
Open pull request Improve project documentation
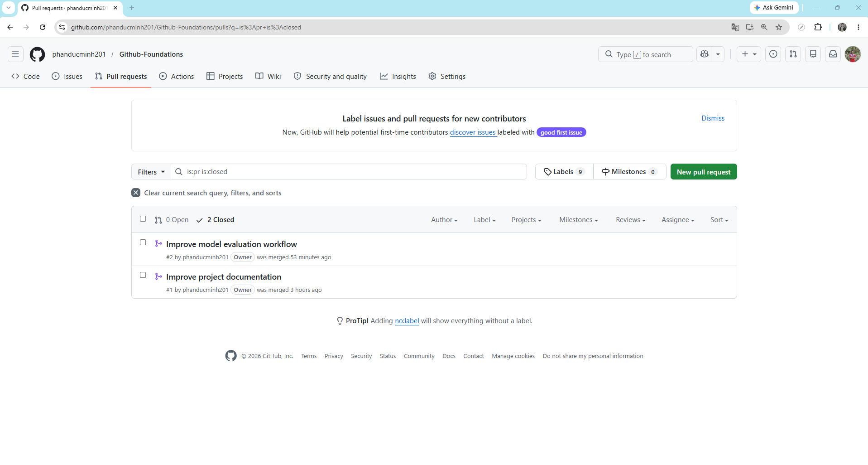point(224,277)
